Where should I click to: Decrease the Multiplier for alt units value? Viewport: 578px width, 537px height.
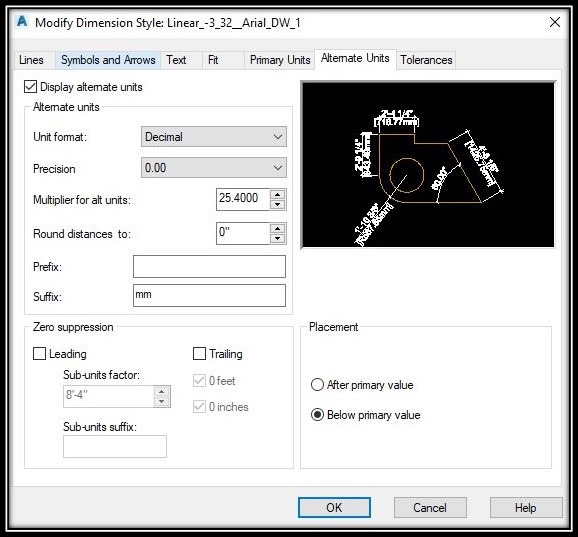pos(278,205)
